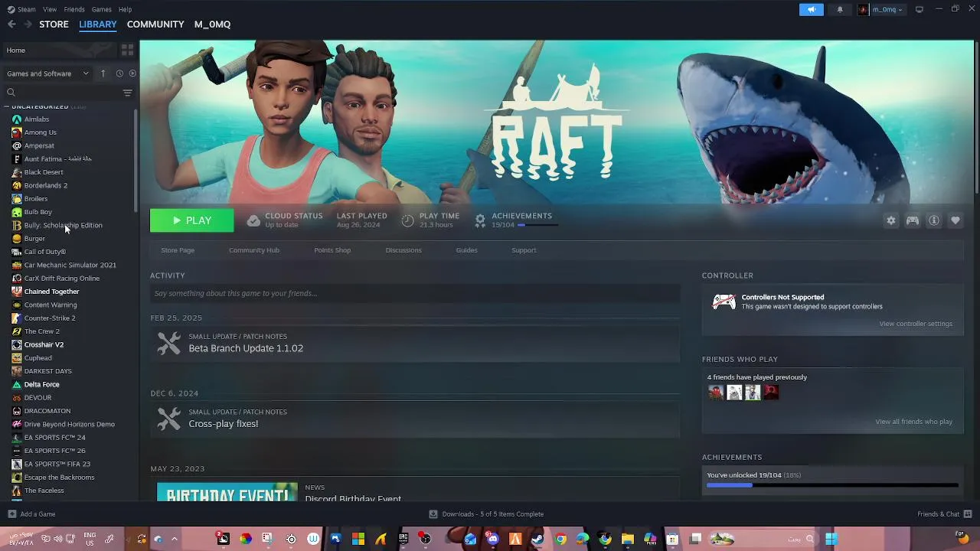Click the small achievements progress bar

(537, 225)
